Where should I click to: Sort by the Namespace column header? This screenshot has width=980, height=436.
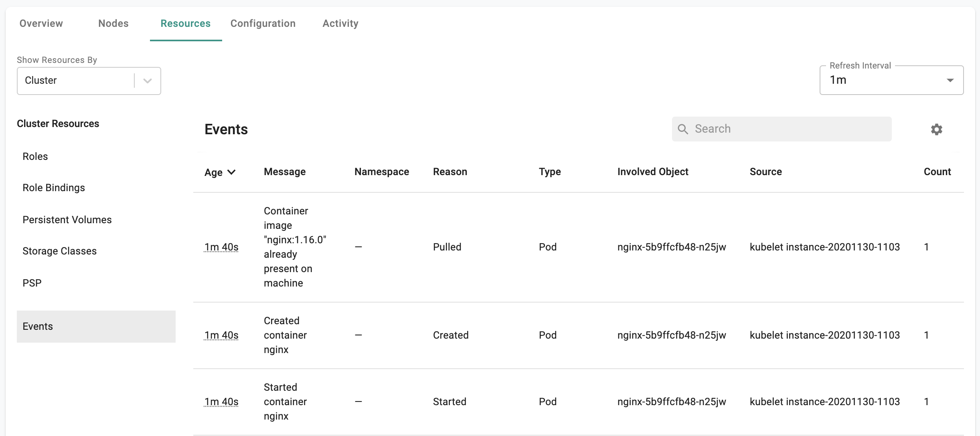[382, 172]
